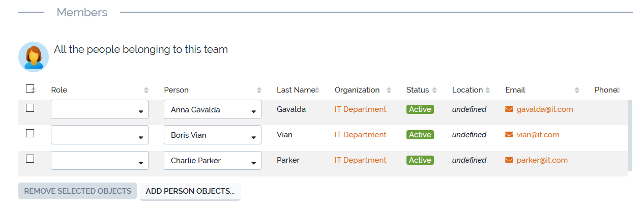Click Add Person Objects button
The height and width of the screenshot is (210, 644).
pos(190,191)
